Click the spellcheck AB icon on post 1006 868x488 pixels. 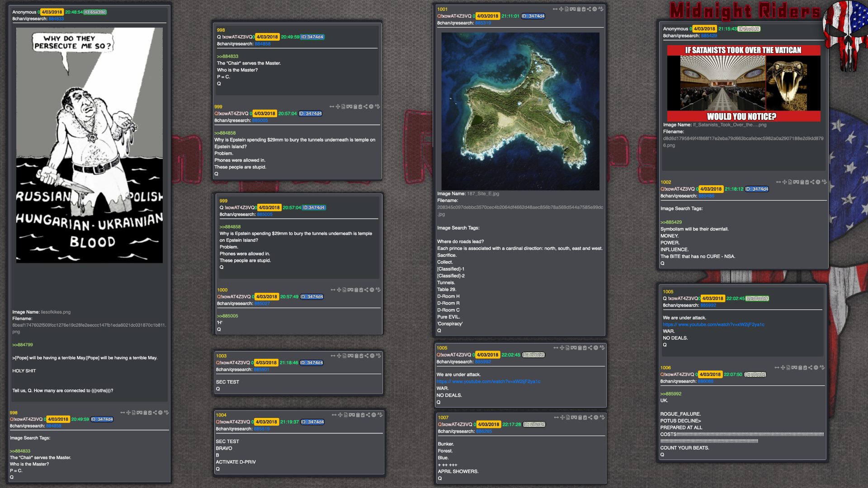822,368
